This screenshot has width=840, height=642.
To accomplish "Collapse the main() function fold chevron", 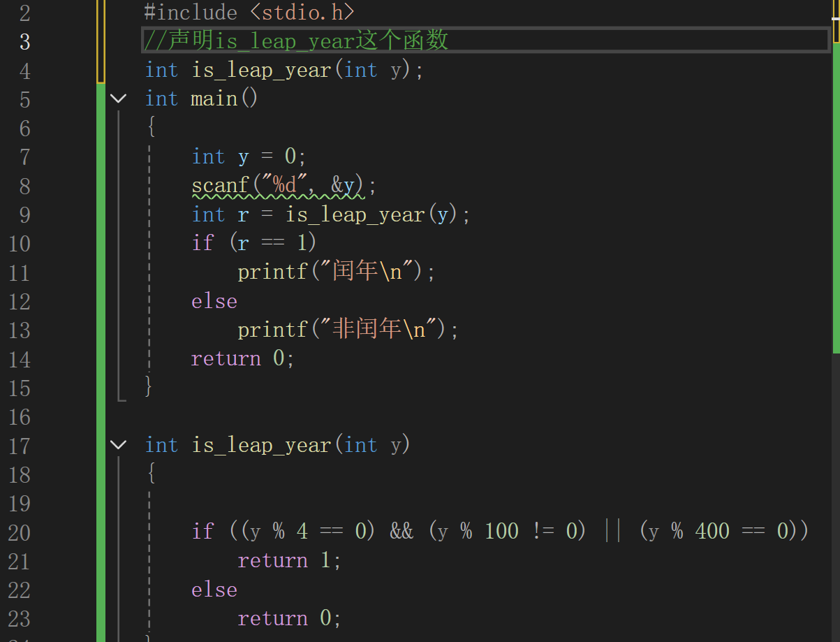I will (119, 99).
